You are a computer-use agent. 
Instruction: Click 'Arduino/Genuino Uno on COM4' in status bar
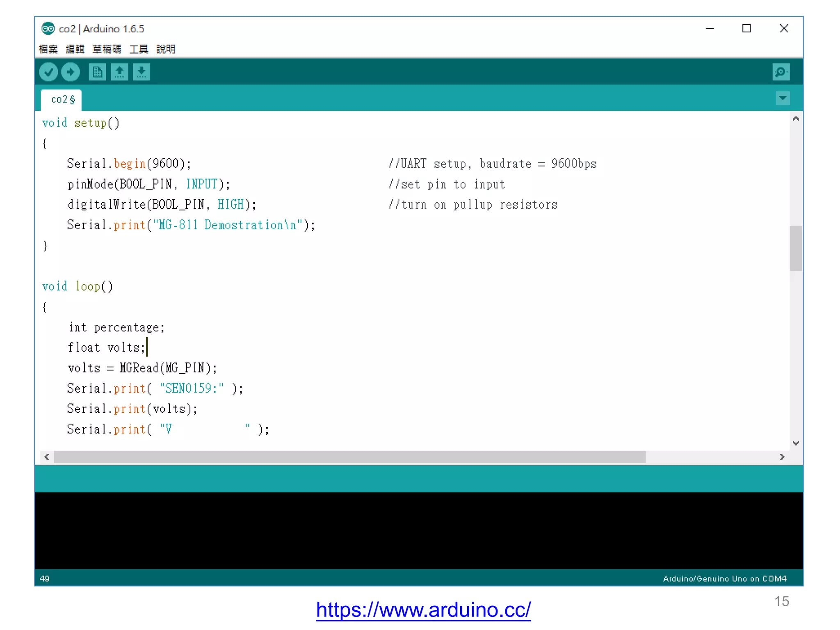click(725, 578)
